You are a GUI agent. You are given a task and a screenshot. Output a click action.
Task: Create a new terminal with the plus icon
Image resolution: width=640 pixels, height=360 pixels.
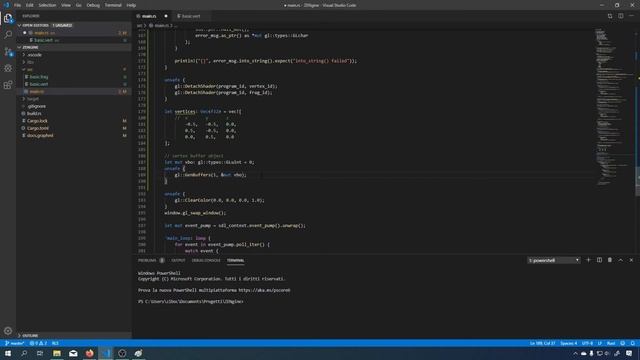[588, 260]
